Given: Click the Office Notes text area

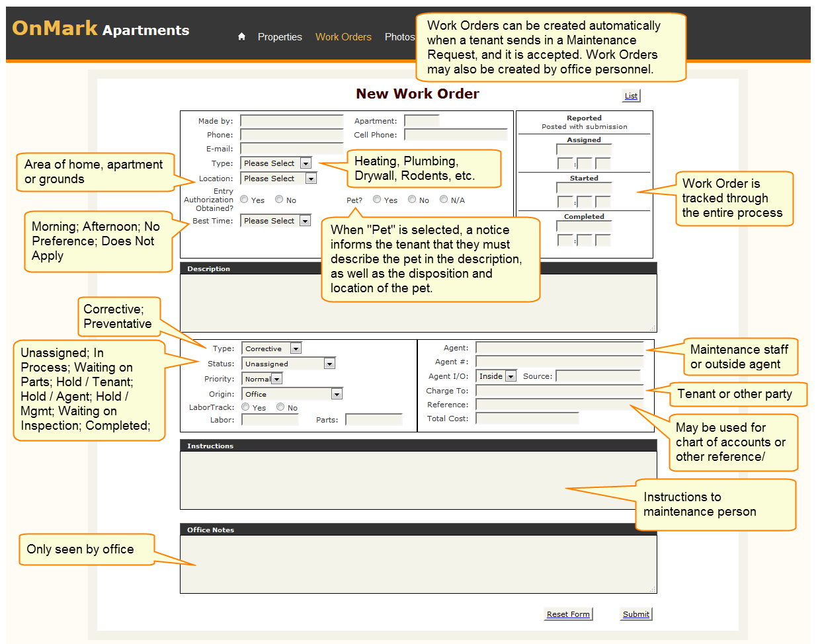Looking at the screenshot, I should click(419, 564).
